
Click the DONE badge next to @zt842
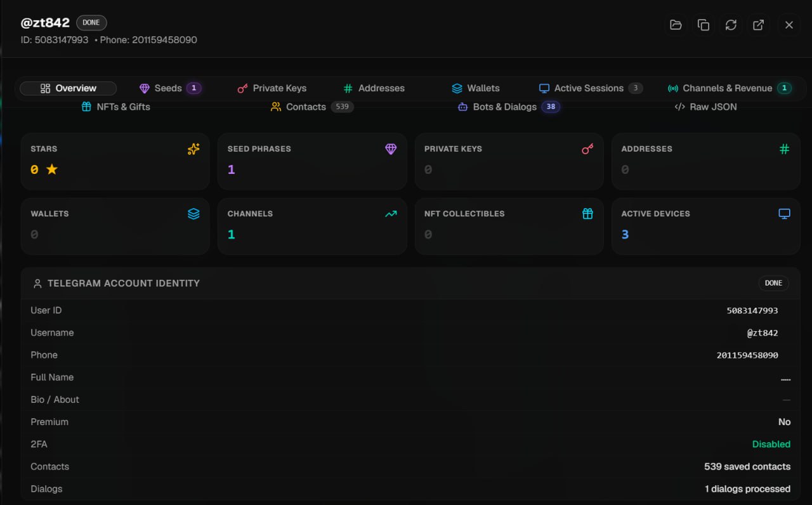[x=91, y=23]
